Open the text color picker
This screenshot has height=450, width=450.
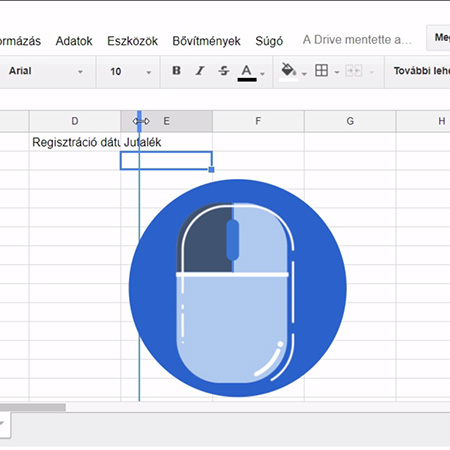point(247,72)
